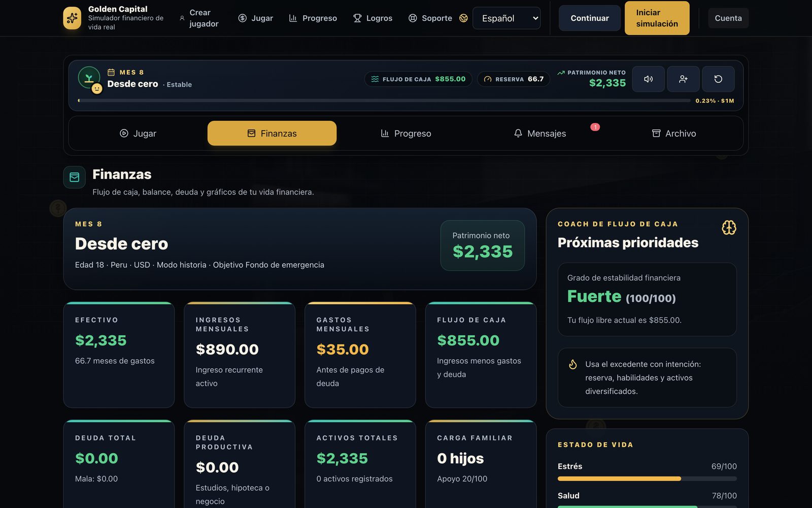The image size is (812, 508).
Task: Click the Salud 78/100 value
Action: click(724, 496)
